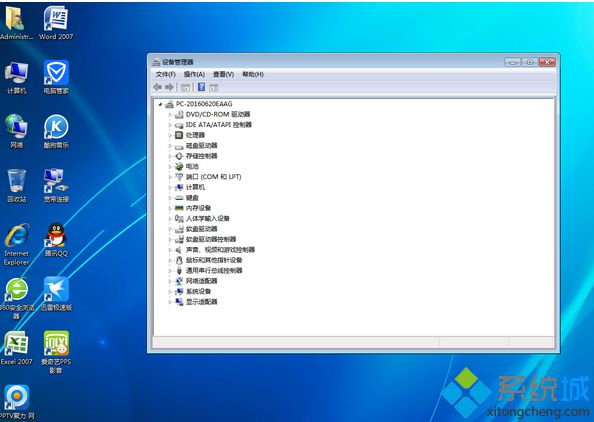Select the 系统设备 tree row

[x=193, y=291]
